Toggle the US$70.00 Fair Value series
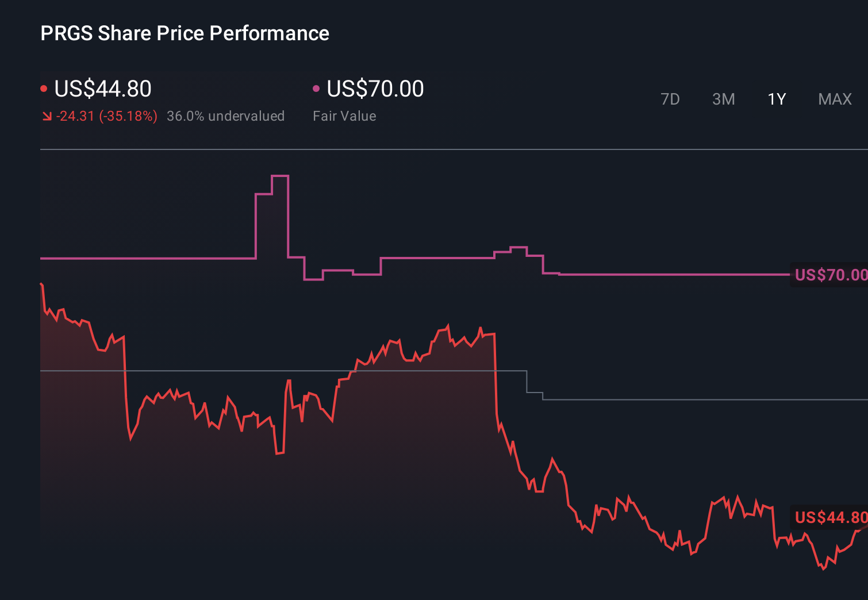This screenshot has width=868, height=600. click(374, 89)
